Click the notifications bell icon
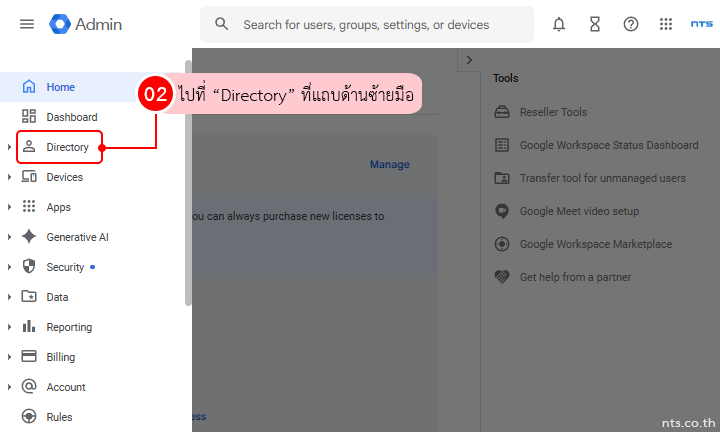This screenshot has width=720, height=432. point(559,24)
